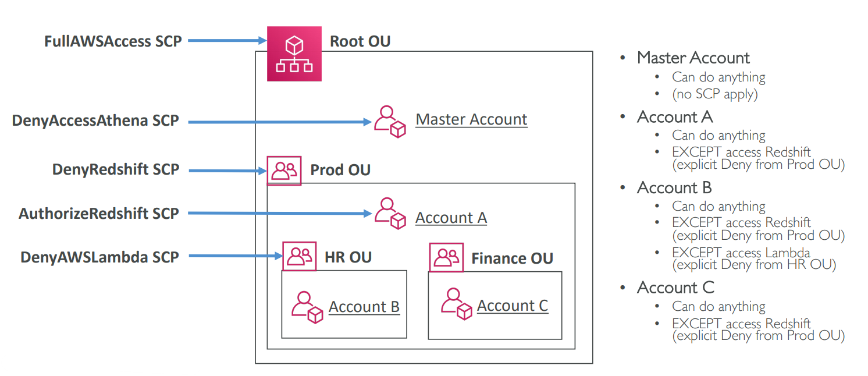
Task: Select the DenyAccessAthena SCP label
Action: click(95, 121)
